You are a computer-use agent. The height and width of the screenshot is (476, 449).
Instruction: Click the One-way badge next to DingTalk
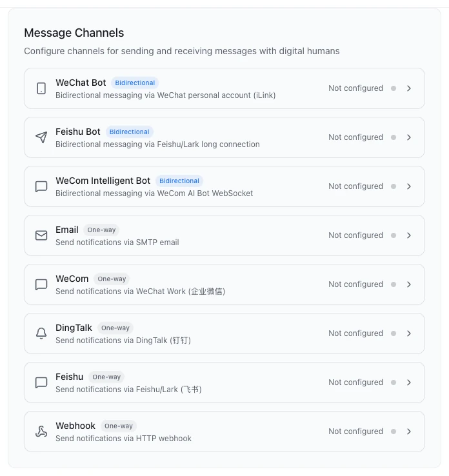[115, 328]
